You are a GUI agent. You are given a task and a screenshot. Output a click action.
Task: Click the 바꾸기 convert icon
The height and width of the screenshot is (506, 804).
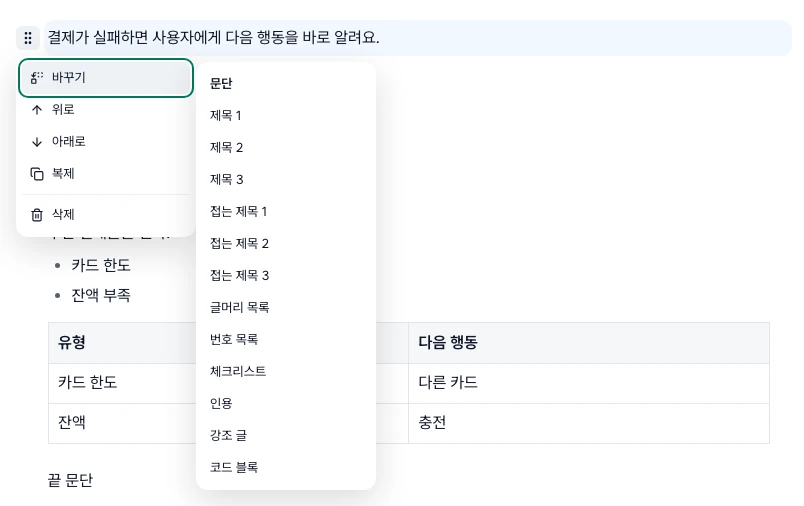[36, 77]
